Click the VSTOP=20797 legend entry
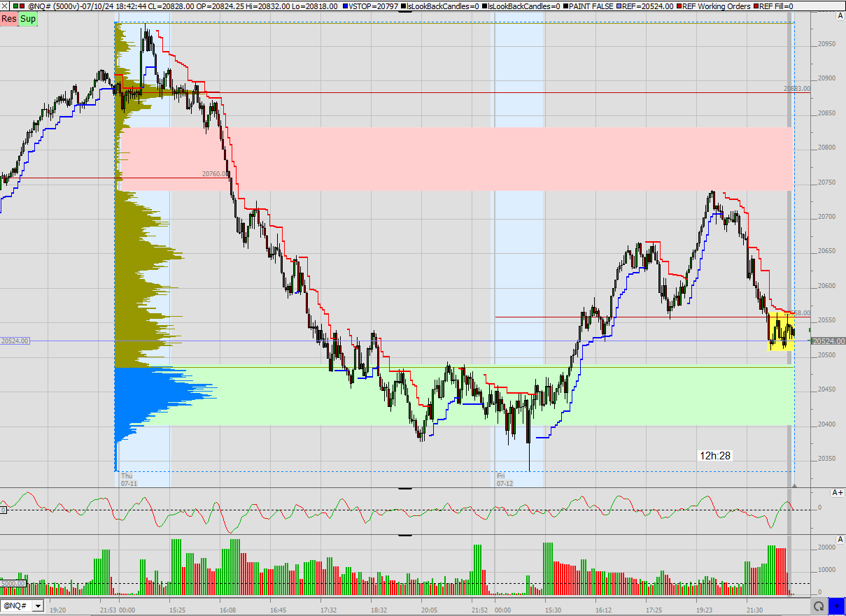Viewport: 846px width, 616px height. [372, 6]
